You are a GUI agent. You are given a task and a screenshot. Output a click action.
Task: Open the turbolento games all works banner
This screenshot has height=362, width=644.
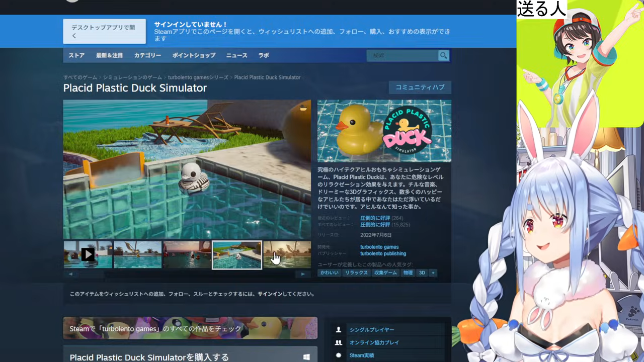[x=190, y=328]
